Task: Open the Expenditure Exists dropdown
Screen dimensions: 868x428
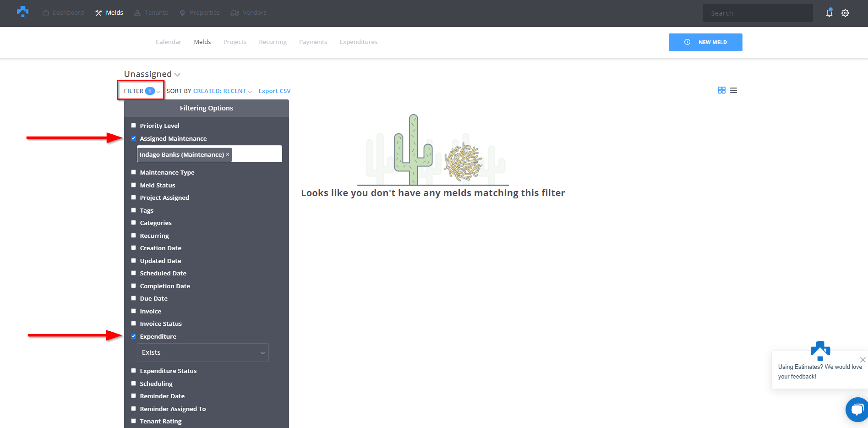Action: 203,352
